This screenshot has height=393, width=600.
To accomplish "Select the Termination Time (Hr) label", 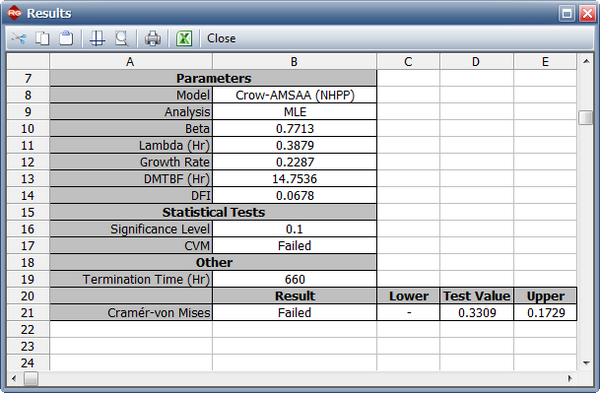I will [x=131, y=279].
